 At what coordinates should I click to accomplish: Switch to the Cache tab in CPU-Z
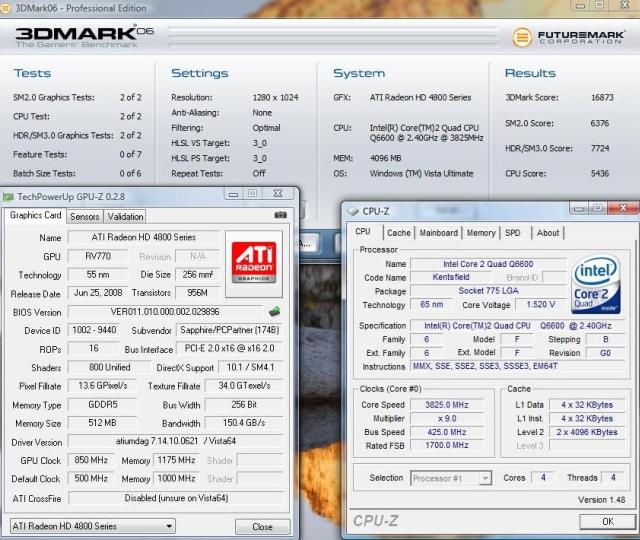pyautogui.click(x=399, y=233)
